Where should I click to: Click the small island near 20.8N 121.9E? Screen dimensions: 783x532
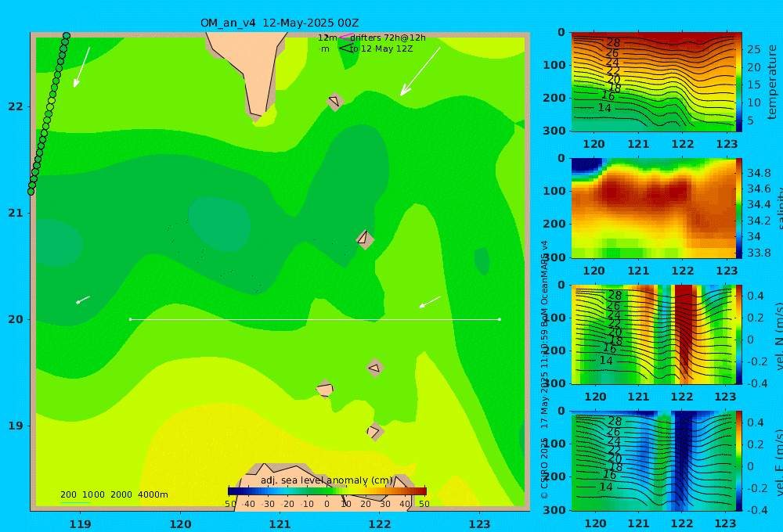pyautogui.click(x=365, y=239)
